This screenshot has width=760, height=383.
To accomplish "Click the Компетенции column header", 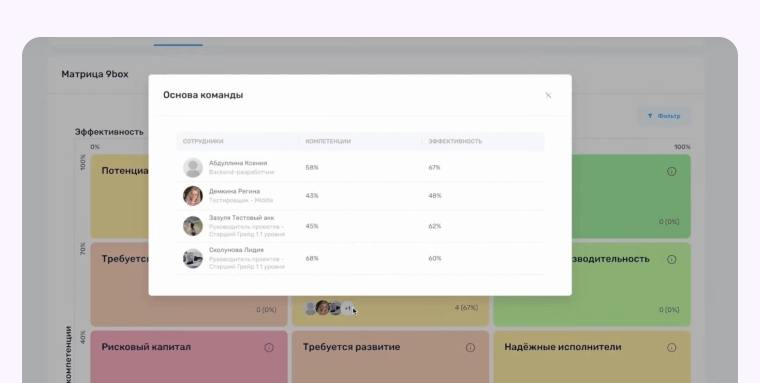I will [328, 142].
